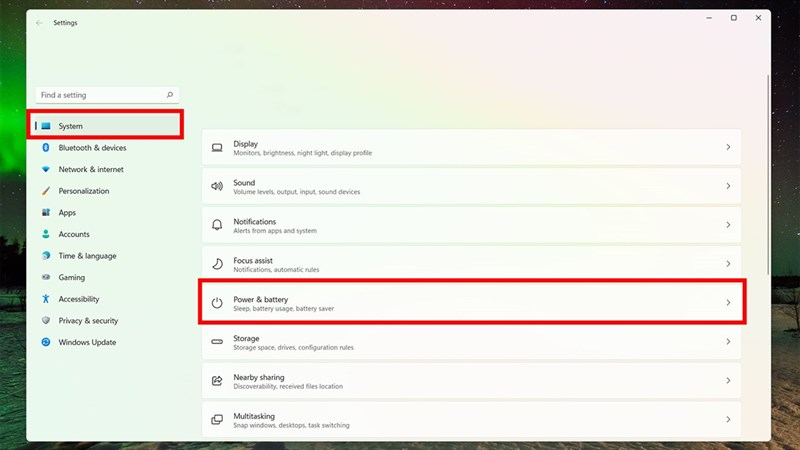
Task: Open Nearby sharing settings
Action: coord(470,381)
